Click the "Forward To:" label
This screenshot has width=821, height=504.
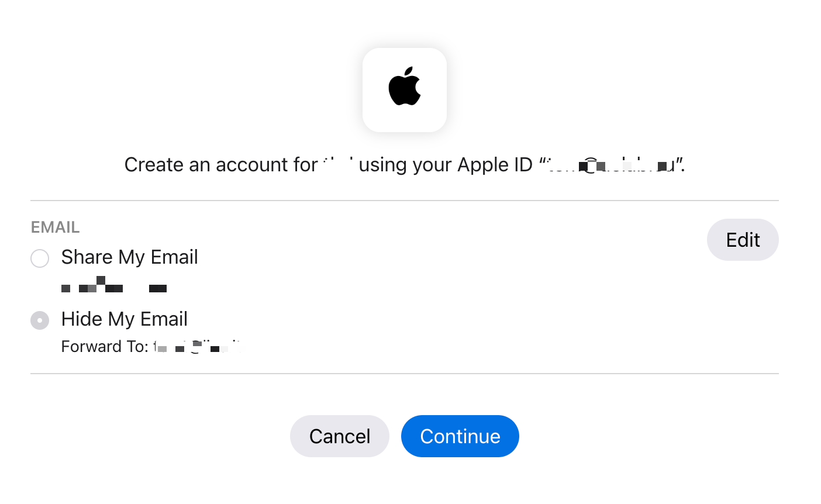(105, 347)
